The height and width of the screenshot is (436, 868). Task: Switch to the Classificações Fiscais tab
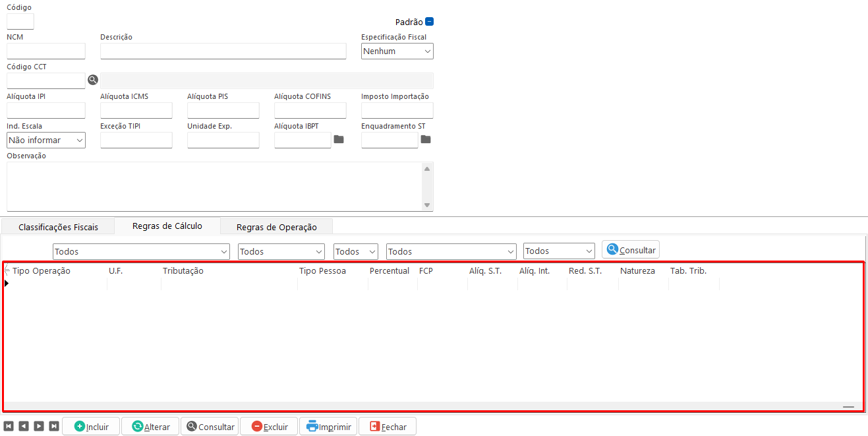pos(58,227)
